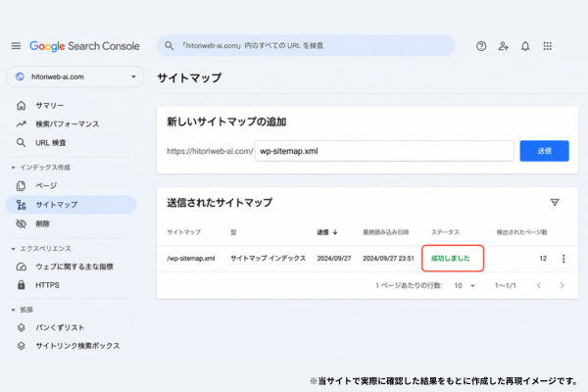Click the layers icon for サイトリンク検索ボックス
The height and width of the screenshot is (392, 588).
21,346
